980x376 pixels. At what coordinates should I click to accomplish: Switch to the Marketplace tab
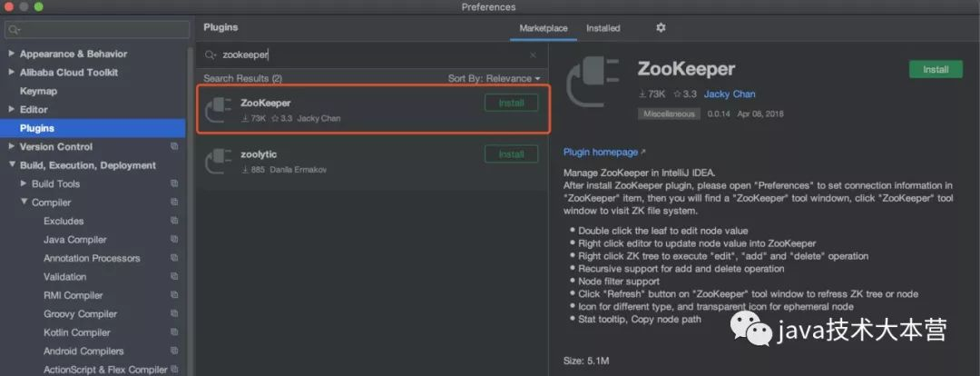(543, 28)
